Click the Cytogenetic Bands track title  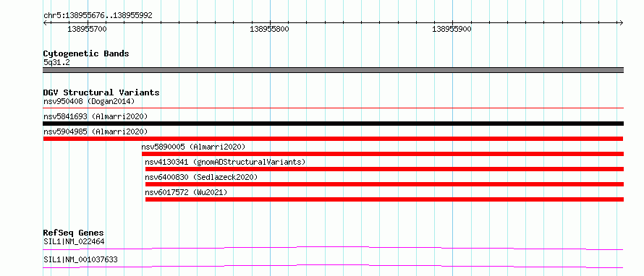86,53
